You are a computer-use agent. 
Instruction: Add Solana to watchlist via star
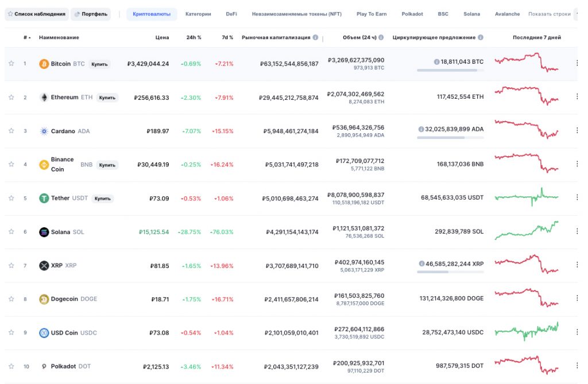(11, 231)
